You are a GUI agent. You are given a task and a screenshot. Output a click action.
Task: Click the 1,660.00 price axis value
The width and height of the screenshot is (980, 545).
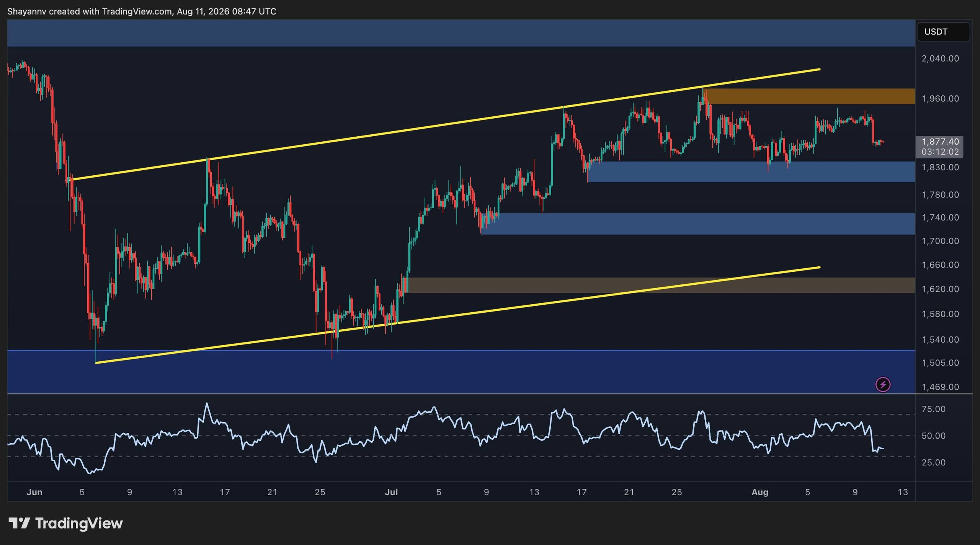pos(940,265)
